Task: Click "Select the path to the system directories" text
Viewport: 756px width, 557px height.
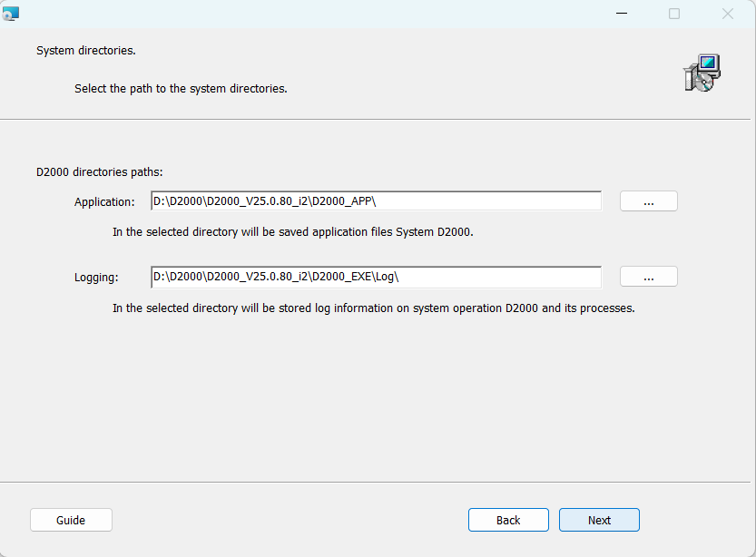Action: (x=181, y=89)
